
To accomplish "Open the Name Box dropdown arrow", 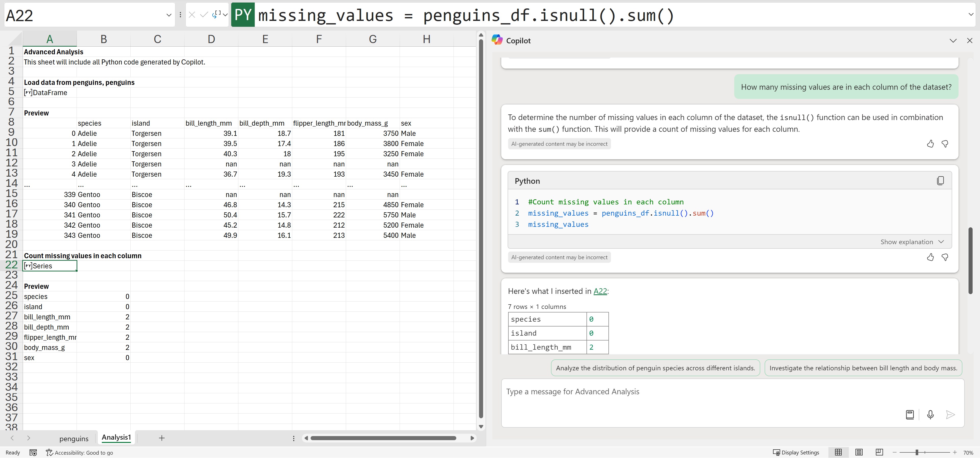I will (x=169, y=15).
